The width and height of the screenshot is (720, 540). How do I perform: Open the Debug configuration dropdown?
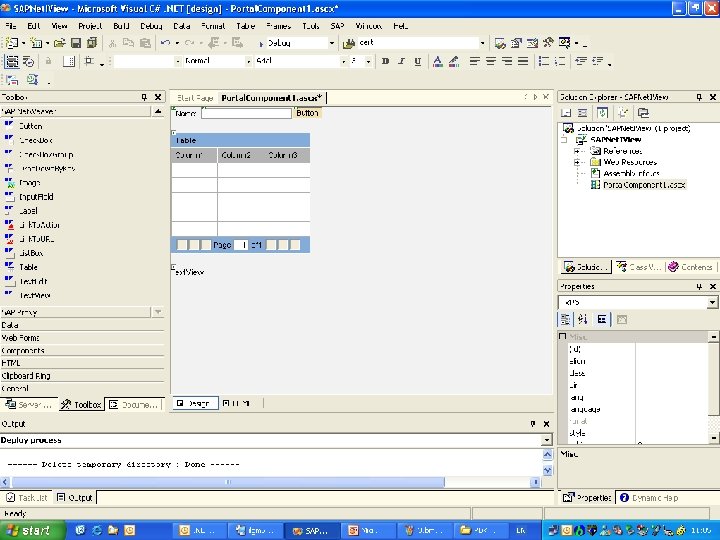click(332, 43)
